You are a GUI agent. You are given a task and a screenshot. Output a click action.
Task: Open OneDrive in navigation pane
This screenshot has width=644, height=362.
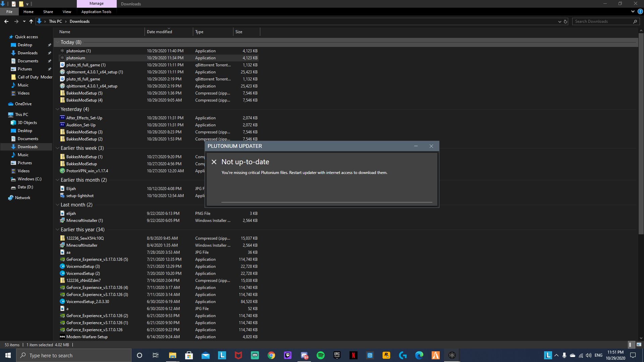coord(23,104)
